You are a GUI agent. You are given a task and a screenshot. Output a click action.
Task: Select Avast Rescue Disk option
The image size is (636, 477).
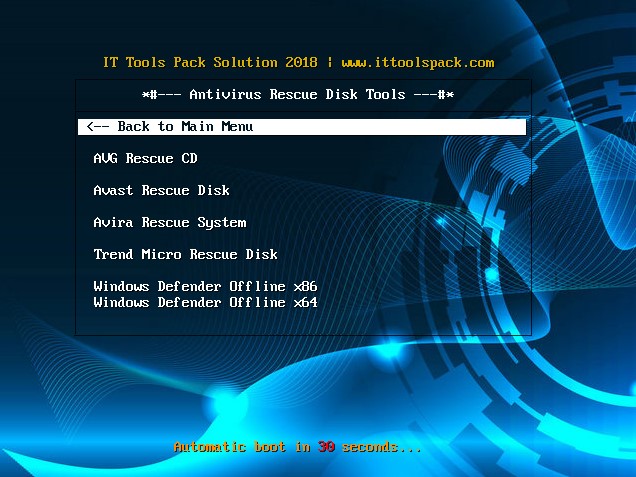coord(161,190)
